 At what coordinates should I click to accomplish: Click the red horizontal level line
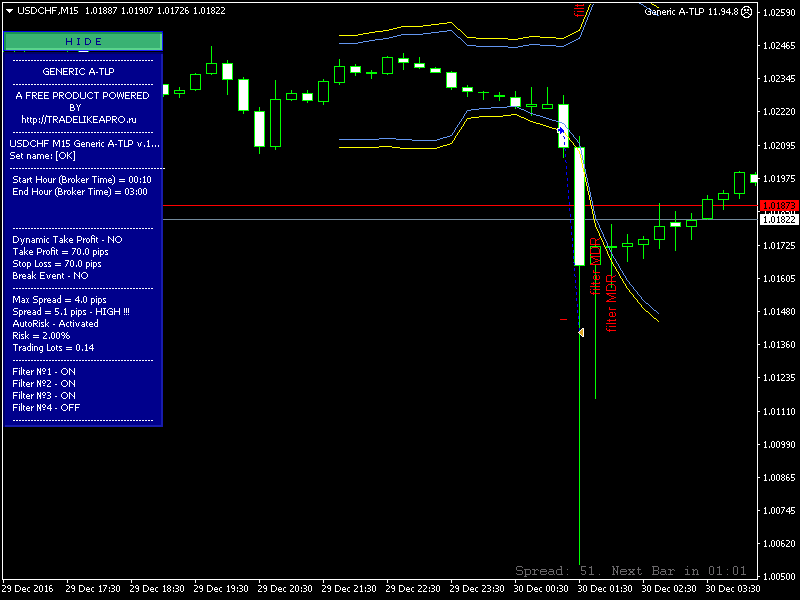pyautogui.click(x=459, y=206)
